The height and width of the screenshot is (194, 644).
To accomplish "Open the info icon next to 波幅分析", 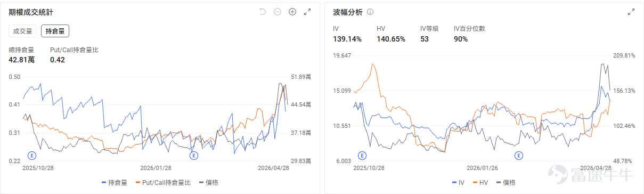I will (370, 12).
